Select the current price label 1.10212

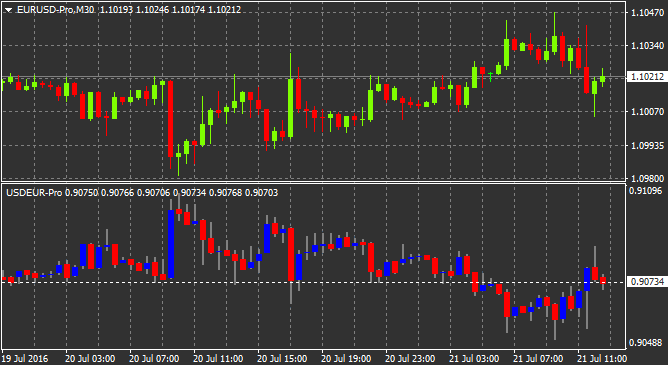(647, 77)
